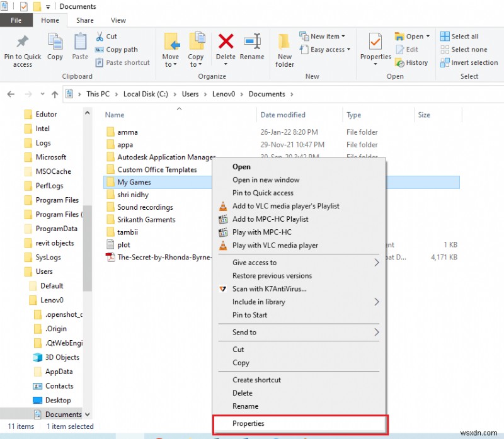
Task: Expand the Send to submenu
Action: point(377,333)
